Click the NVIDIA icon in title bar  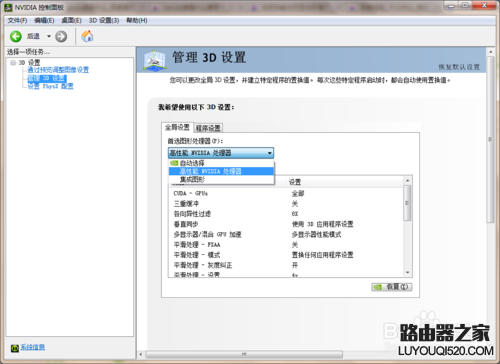coord(8,7)
